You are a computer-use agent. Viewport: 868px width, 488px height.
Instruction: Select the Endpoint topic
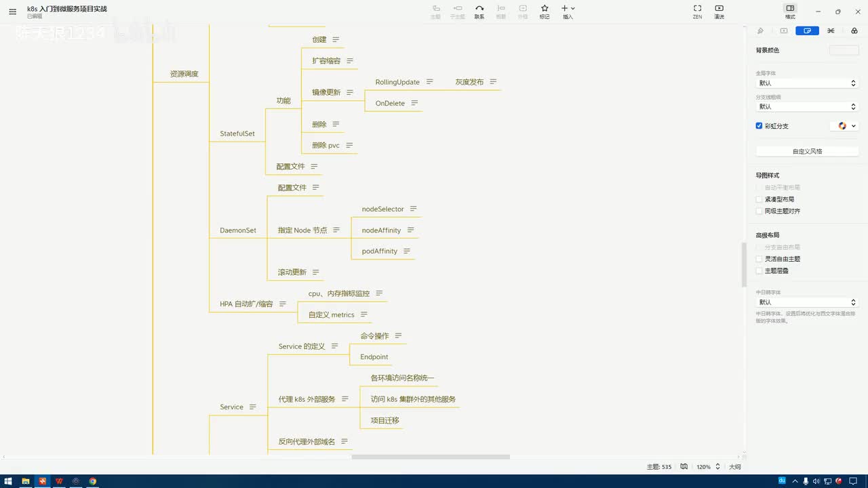[x=374, y=357]
